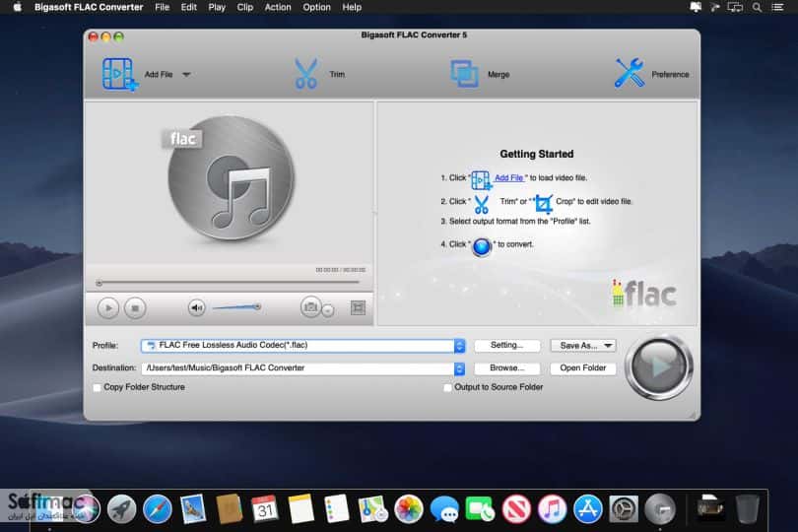Open the Option menu
798x532 pixels.
tap(316, 7)
